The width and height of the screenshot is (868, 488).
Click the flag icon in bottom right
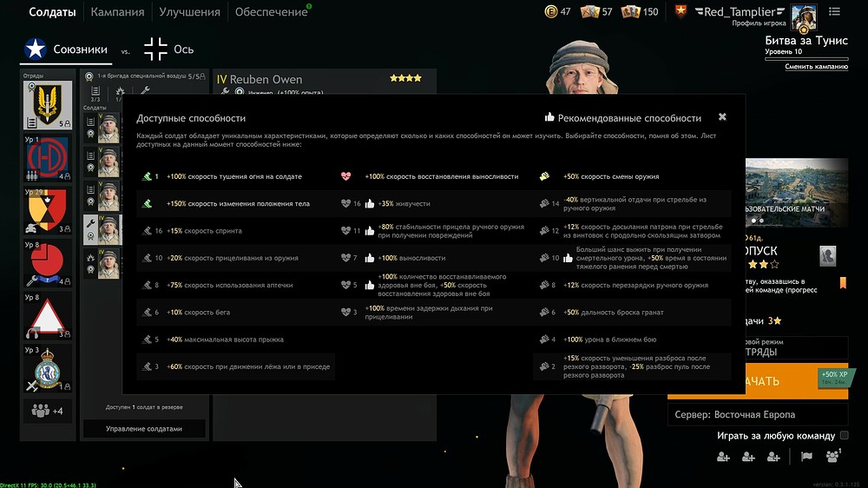pyautogui.click(x=806, y=457)
